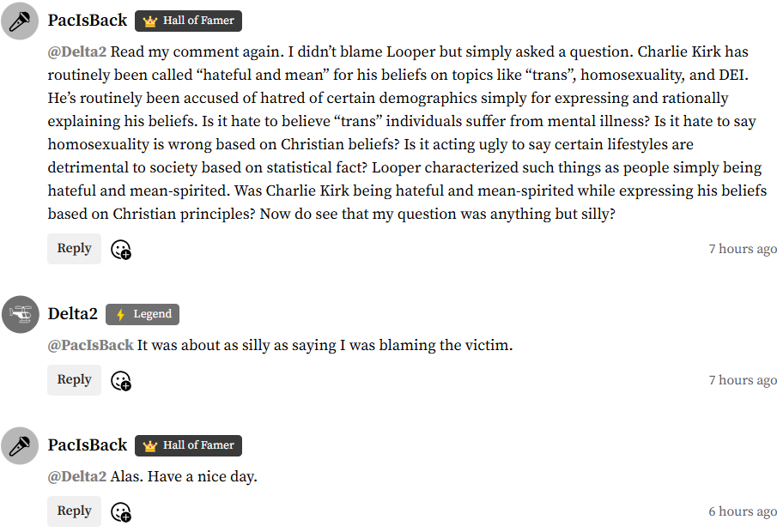Click PacIsBack's avatar on the last comment

(20, 445)
